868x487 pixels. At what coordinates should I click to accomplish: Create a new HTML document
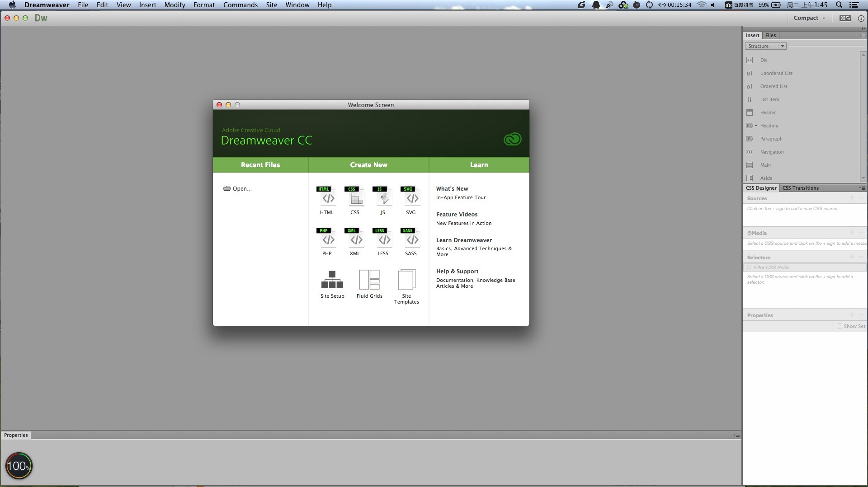327,200
